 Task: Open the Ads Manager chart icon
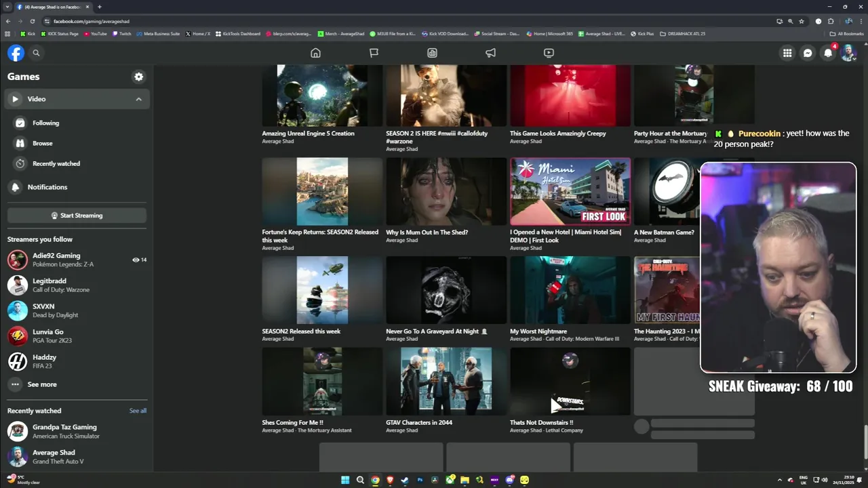coord(432,53)
